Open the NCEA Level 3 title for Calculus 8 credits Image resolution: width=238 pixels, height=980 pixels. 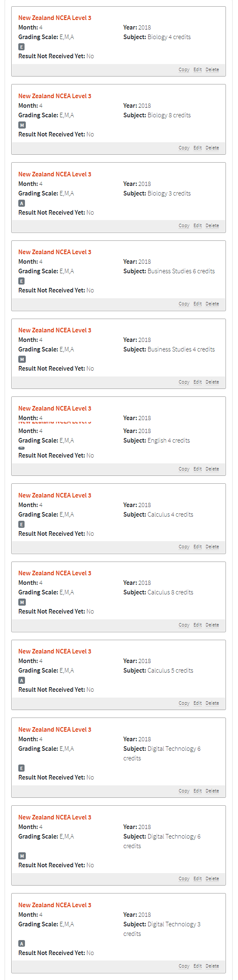(55, 573)
